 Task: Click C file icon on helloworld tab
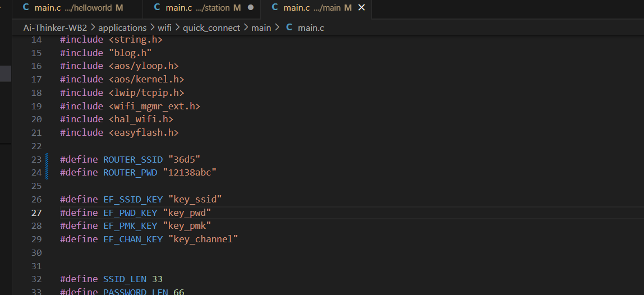coord(26,7)
